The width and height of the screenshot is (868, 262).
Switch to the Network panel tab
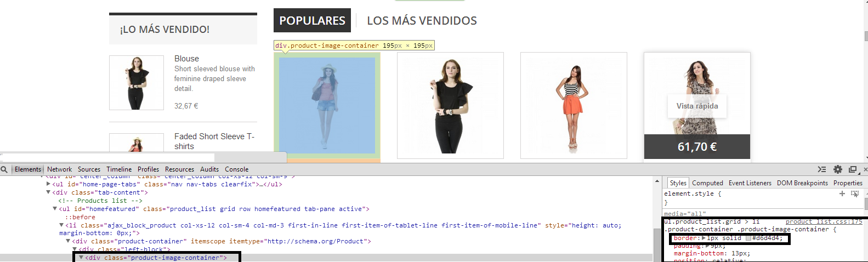59,169
